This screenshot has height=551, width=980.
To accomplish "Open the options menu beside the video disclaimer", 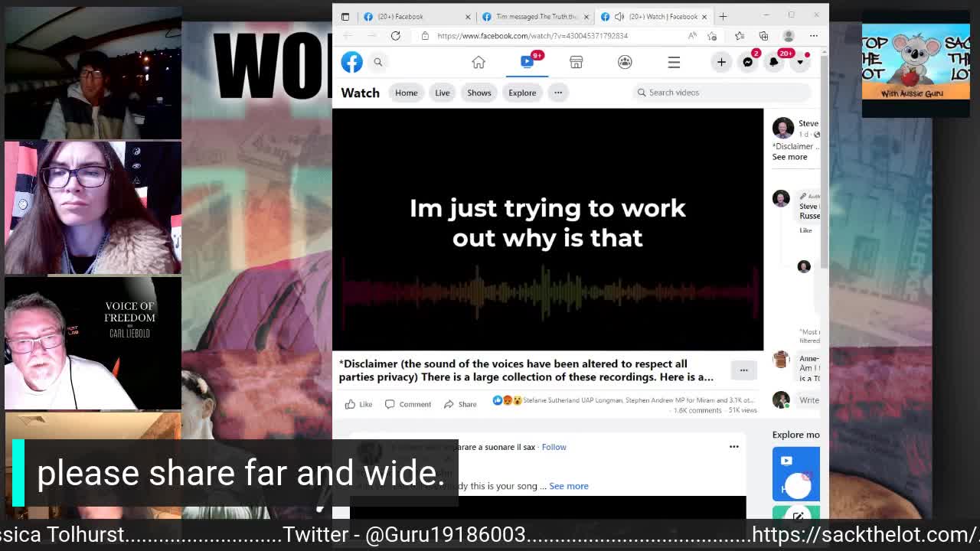I will (x=743, y=370).
